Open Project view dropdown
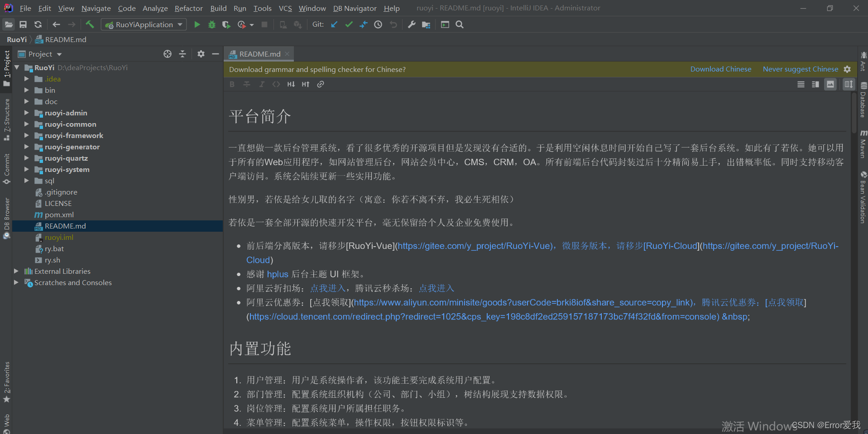Screen dimensions: 868x434 tap(44, 54)
